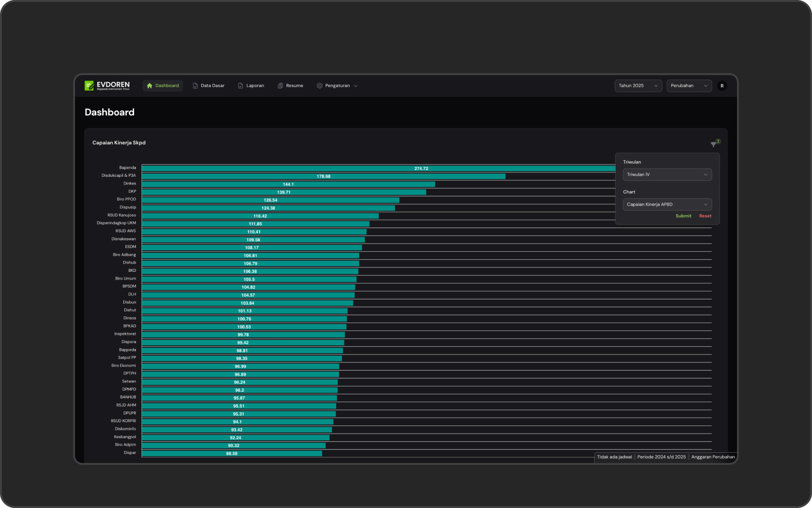Screen dimensions: 812x508
Task: Click the Resume clipboard icon
Action: [x=280, y=86]
